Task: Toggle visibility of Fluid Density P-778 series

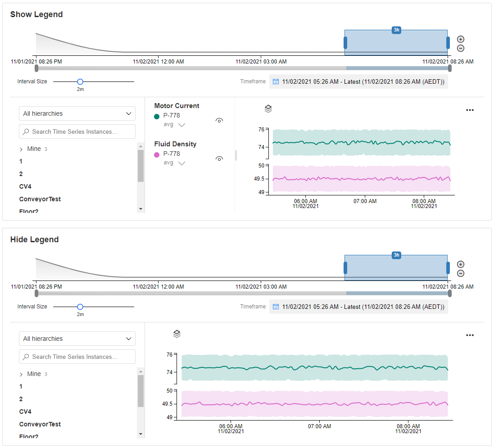Action: coord(219,158)
